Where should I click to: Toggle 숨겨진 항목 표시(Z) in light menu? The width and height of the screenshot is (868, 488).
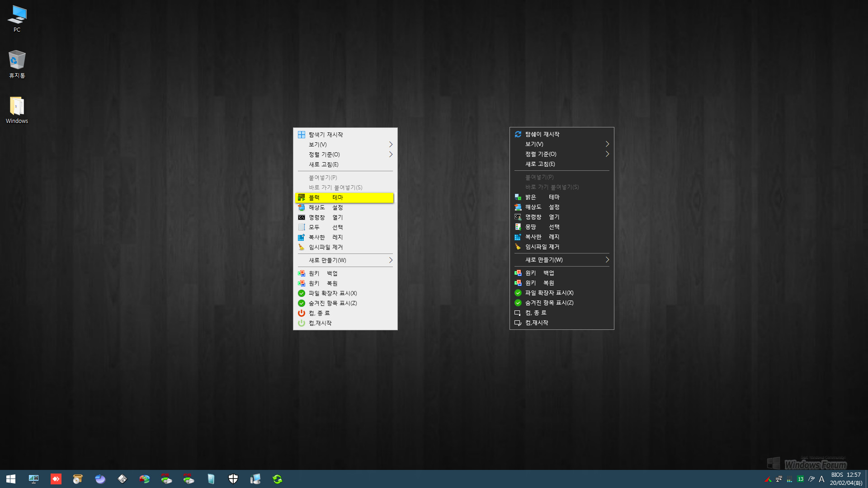point(345,303)
